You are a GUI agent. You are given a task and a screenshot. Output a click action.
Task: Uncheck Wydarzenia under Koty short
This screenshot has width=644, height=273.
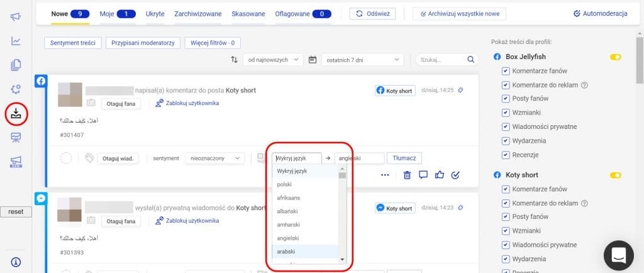pos(506,259)
